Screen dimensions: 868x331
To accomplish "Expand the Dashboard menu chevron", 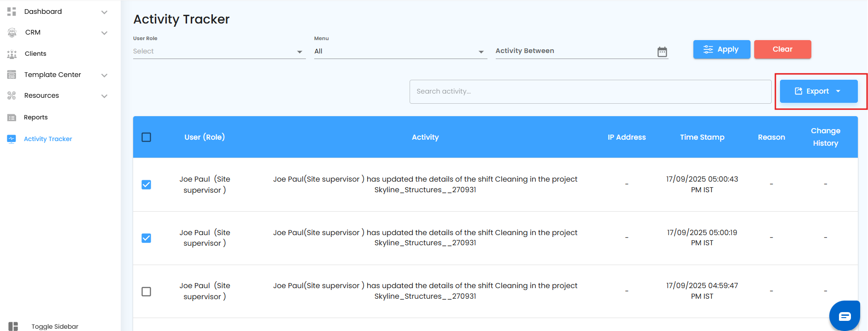I will [x=105, y=12].
